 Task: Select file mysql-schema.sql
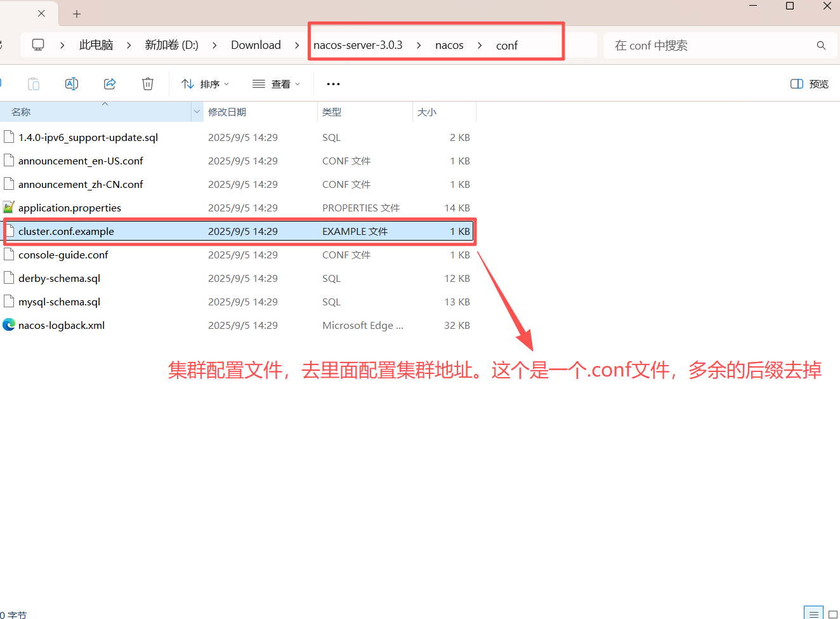59,302
